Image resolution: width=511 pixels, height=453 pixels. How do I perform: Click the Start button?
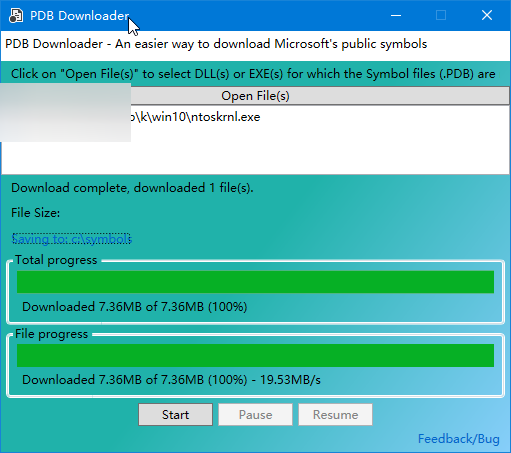click(x=175, y=415)
